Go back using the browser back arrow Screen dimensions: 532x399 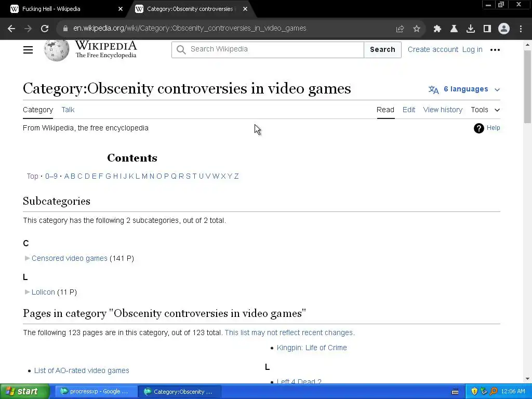click(x=11, y=29)
